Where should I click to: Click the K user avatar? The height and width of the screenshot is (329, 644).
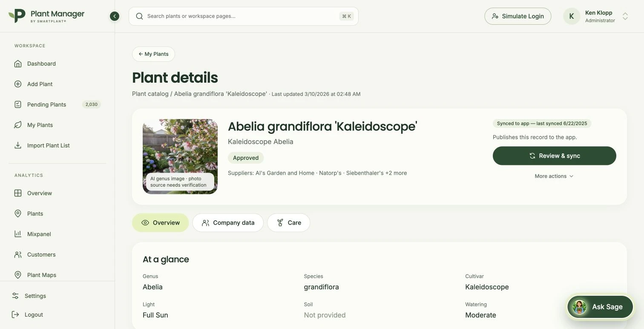point(572,16)
